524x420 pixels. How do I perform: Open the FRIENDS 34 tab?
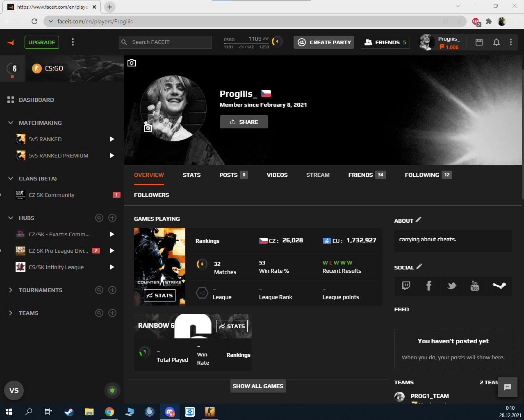click(367, 175)
